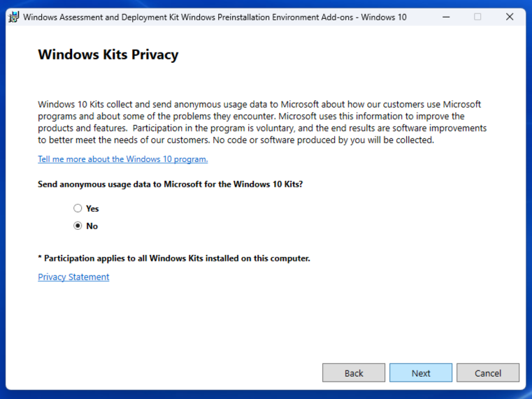This screenshot has height=399, width=532.
Task: Click the "Send anonymous usage data" question text
Action: (x=170, y=185)
